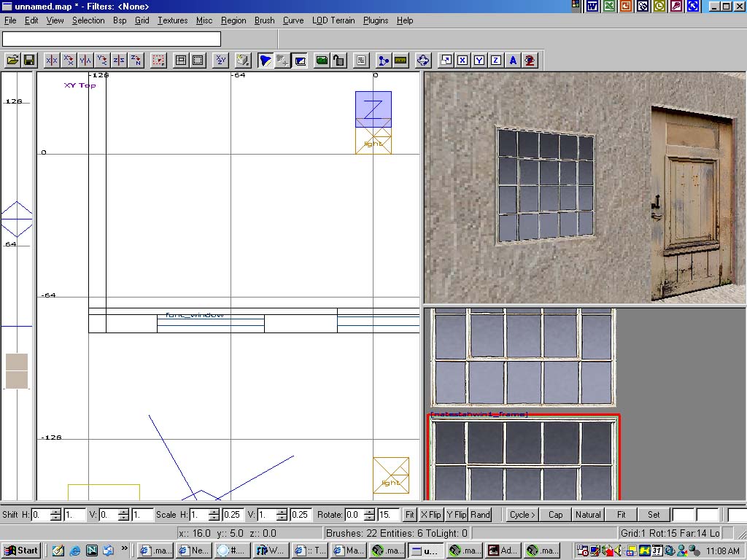Toggle the boxed X toolbar button
This screenshot has height=560, width=747.
[x=462, y=61]
